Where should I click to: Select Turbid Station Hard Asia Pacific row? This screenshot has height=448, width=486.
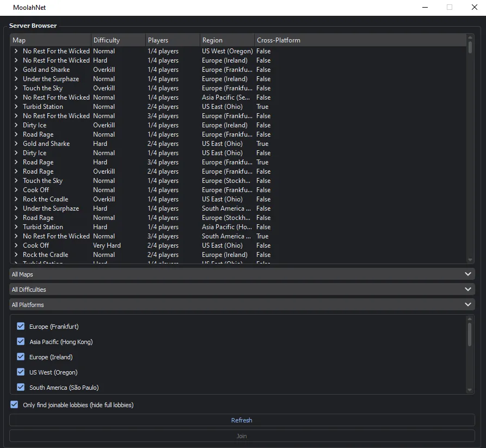pos(238,227)
